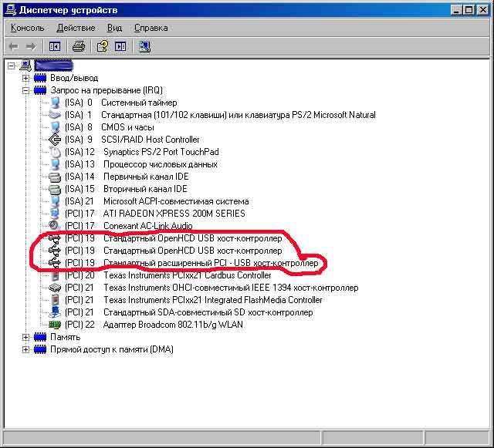This screenshot has height=448, width=494.
Task: Select Texas Instruments PCIxx21 Cardbus Controller
Action: tap(186, 275)
